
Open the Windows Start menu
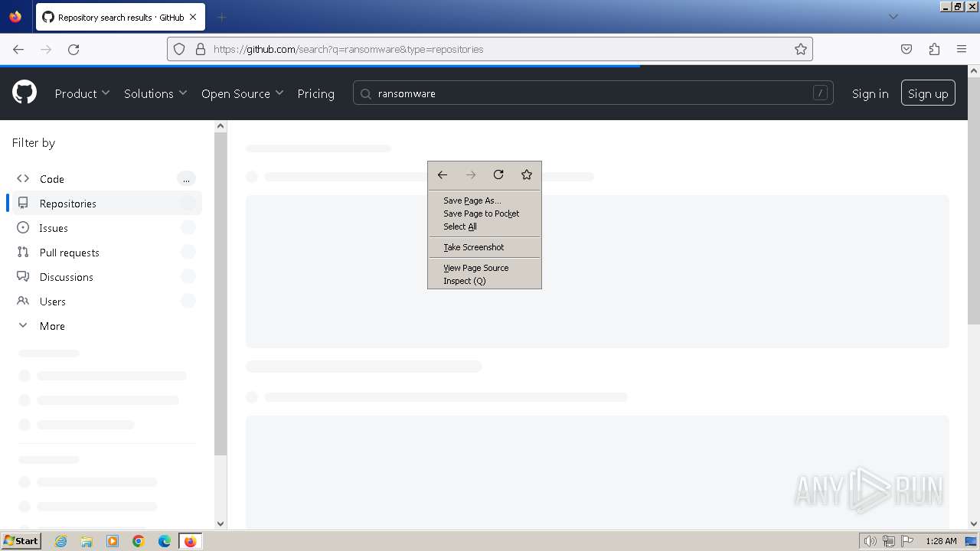point(21,541)
